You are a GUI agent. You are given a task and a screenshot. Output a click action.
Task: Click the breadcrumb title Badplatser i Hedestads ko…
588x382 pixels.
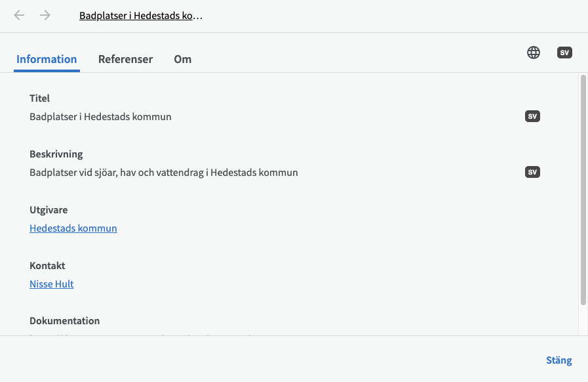coord(141,16)
